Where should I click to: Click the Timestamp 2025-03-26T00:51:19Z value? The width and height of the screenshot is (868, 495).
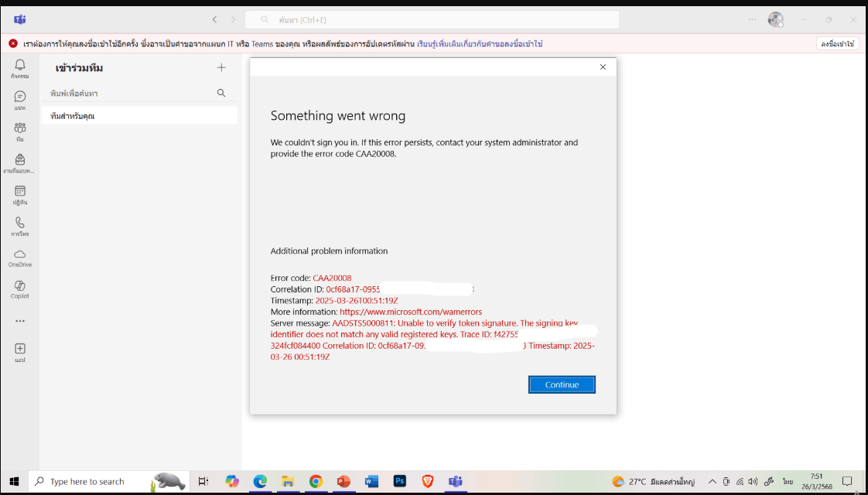[357, 301]
